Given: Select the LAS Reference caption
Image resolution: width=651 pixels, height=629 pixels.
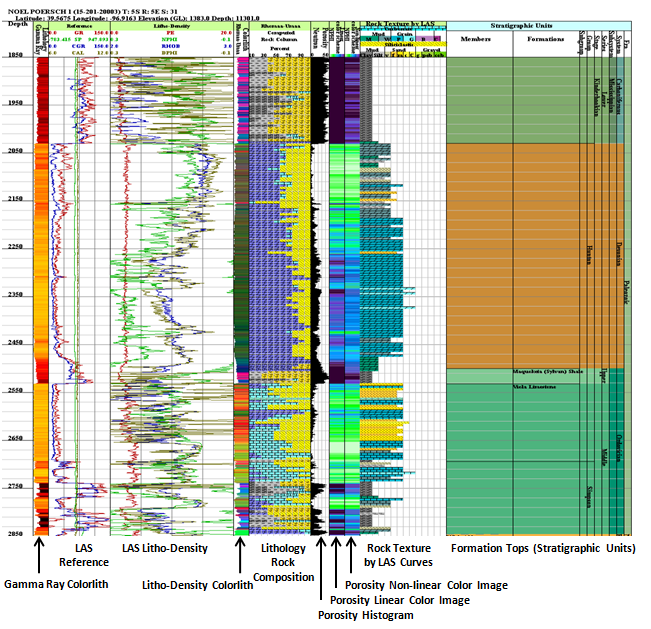Looking at the screenshot, I should [x=84, y=555].
